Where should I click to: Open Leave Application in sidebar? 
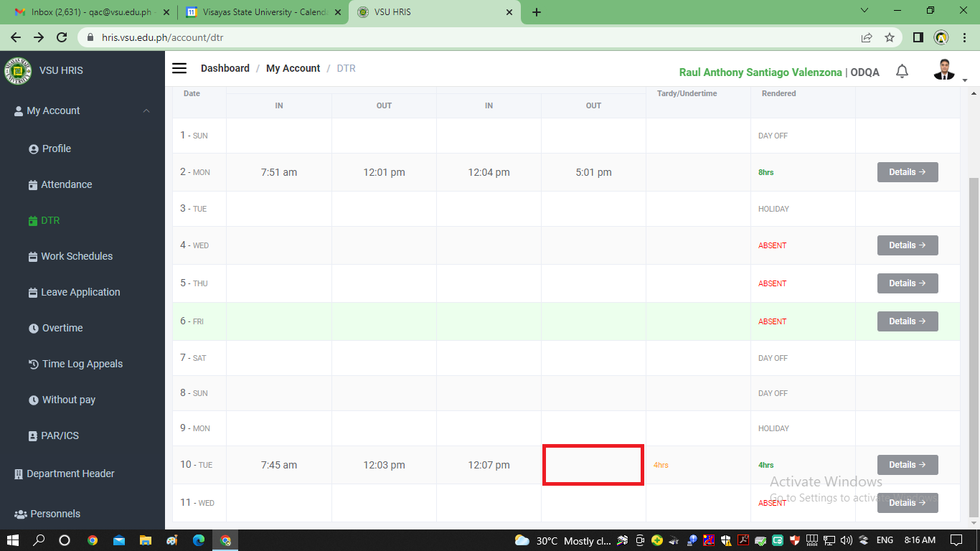pos(80,292)
